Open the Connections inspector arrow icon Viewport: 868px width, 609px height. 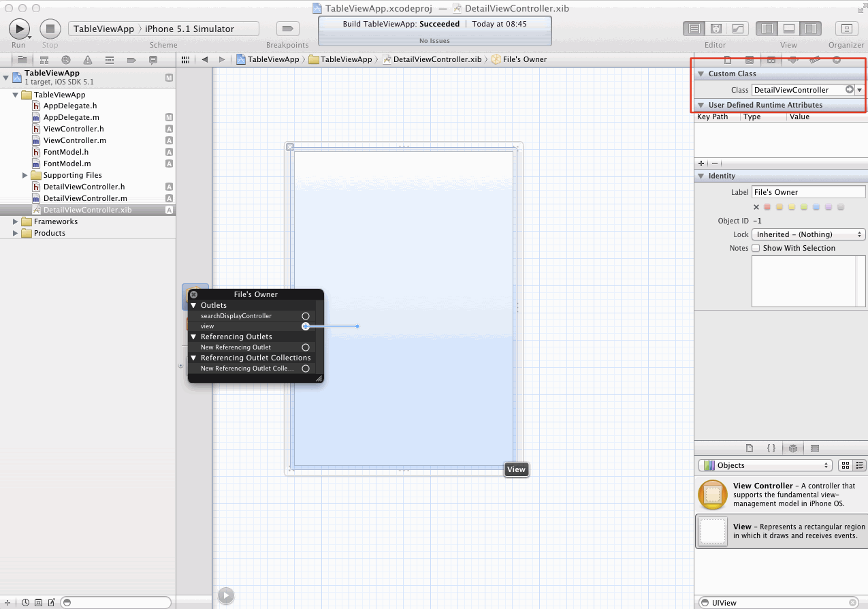[x=837, y=60]
